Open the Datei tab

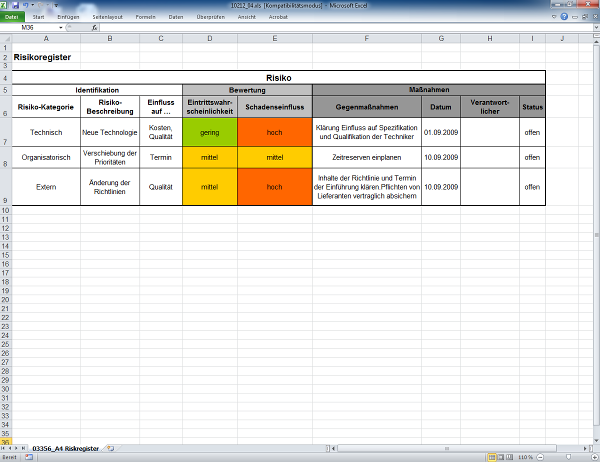tap(11, 17)
